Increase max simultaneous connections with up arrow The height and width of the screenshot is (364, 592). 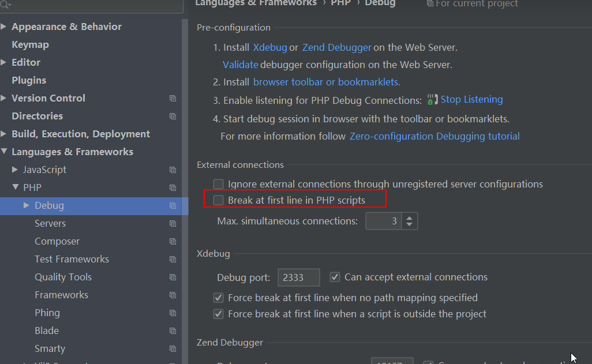click(x=410, y=217)
